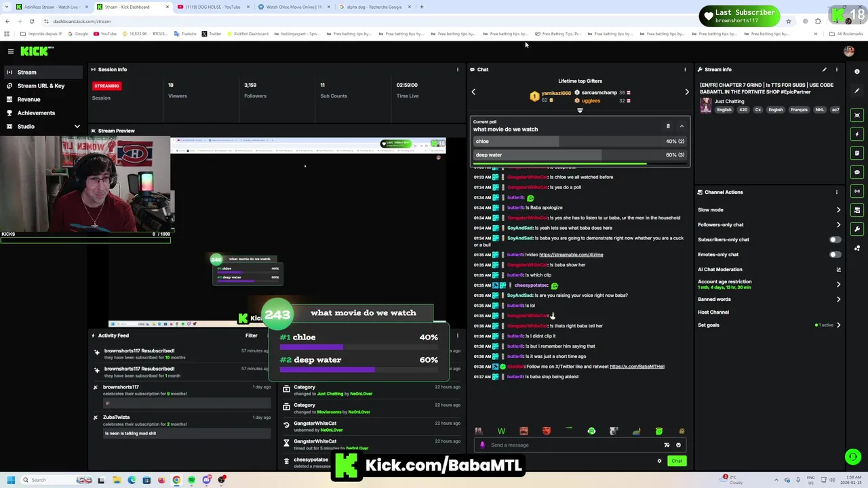Open the Kick hamburger menu
Image resolution: width=868 pixels, height=488 pixels.
(x=11, y=51)
